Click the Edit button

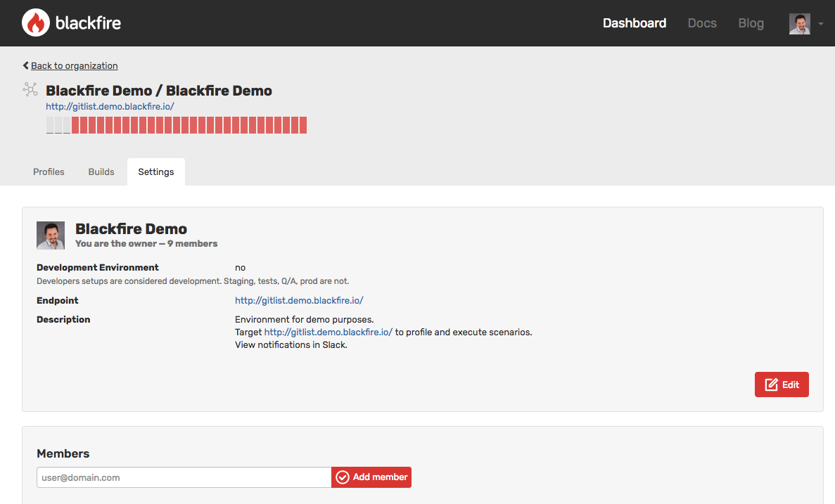click(782, 385)
